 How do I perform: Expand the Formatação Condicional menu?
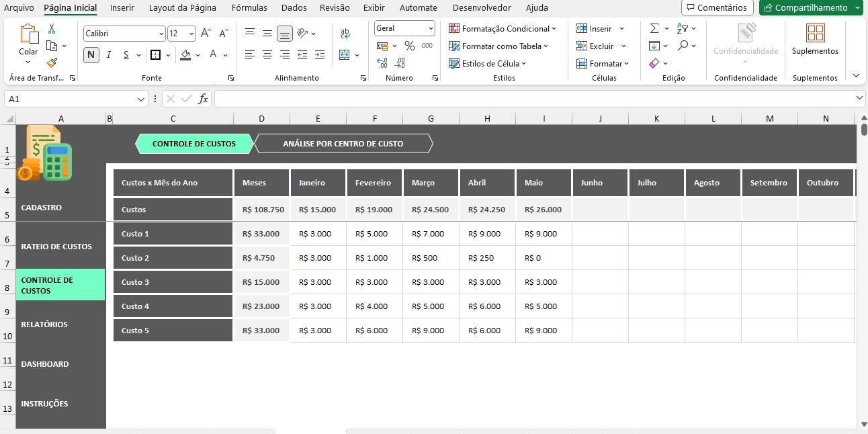503,28
